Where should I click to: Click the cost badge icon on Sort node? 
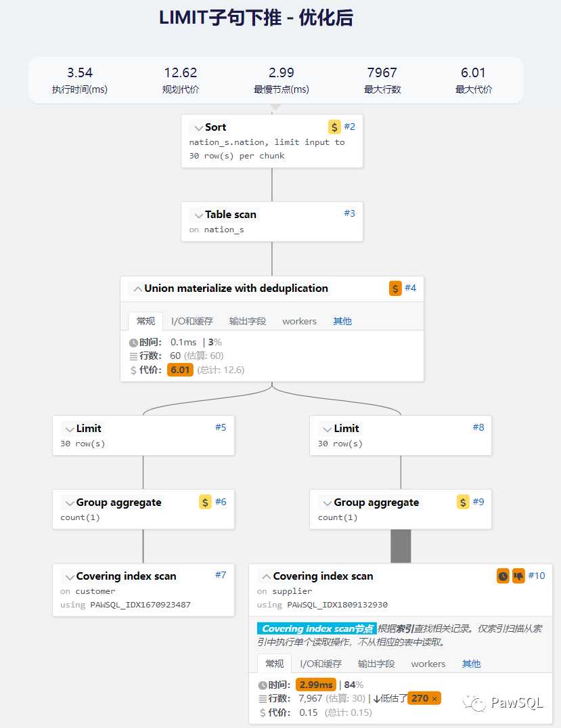click(334, 127)
